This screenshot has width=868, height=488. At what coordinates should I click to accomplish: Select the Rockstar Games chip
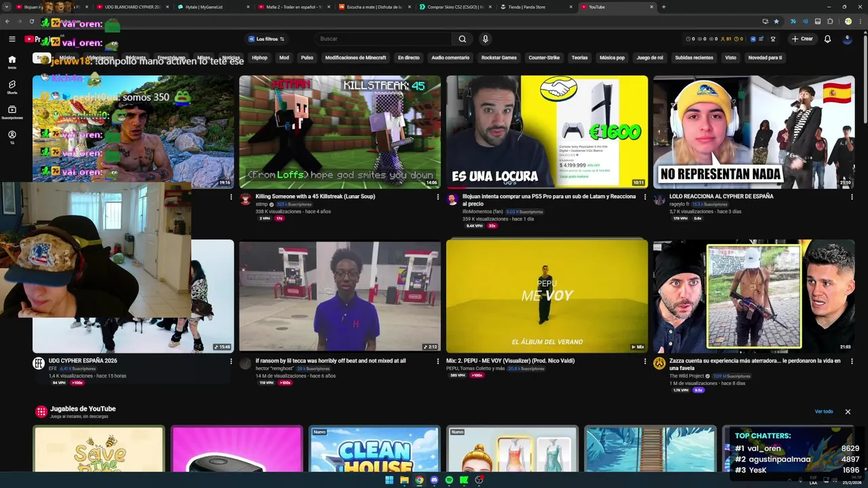499,58
